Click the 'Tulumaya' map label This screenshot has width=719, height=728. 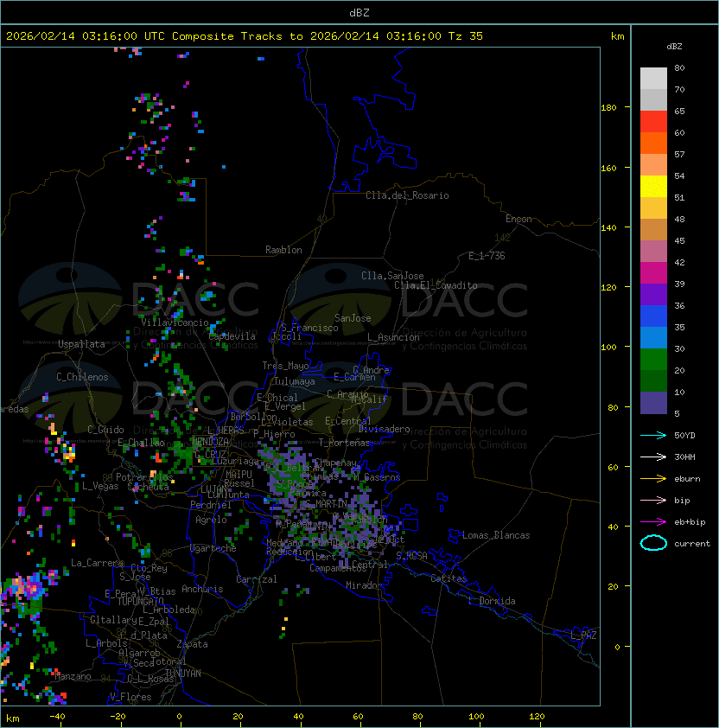pos(295,381)
